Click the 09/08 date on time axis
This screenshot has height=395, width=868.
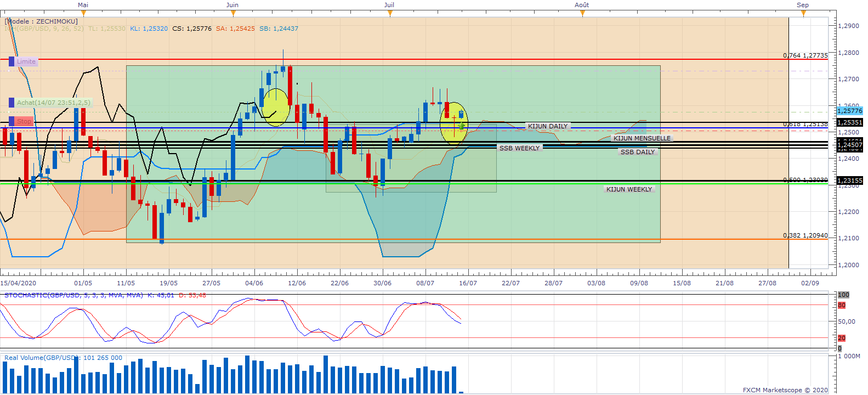point(639,283)
